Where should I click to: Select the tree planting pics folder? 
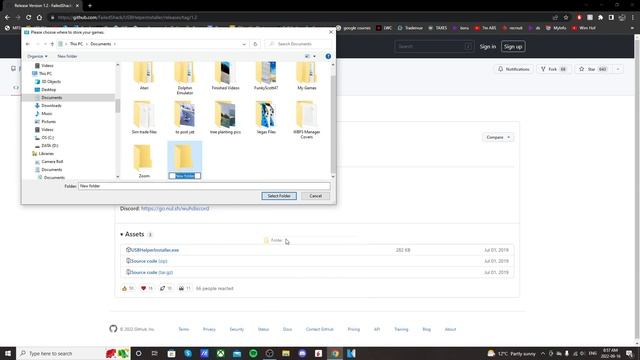[225, 118]
